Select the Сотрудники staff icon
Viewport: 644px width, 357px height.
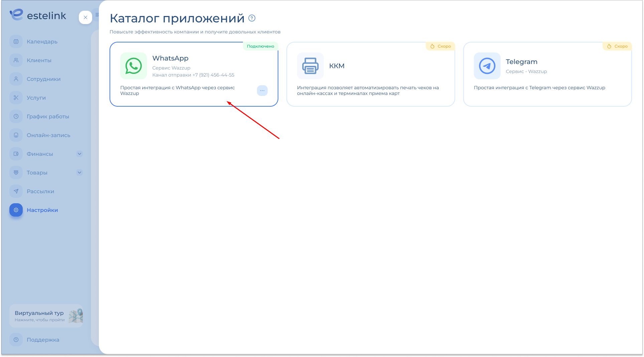pyautogui.click(x=16, y=79)
